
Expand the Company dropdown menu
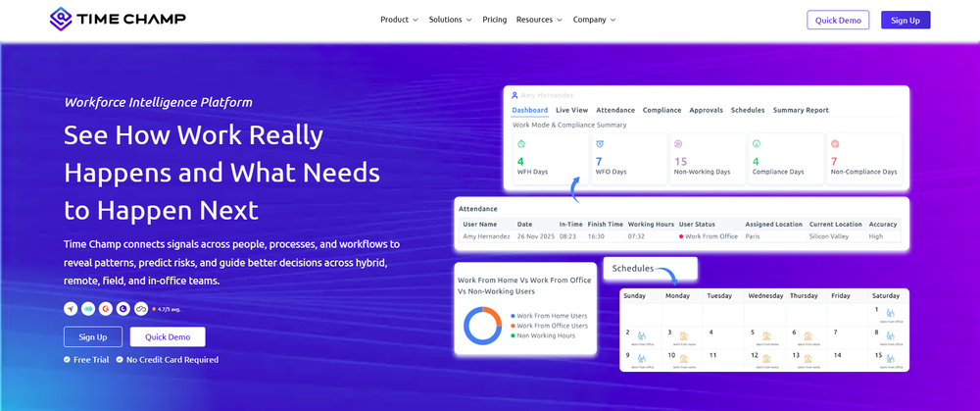595,20
